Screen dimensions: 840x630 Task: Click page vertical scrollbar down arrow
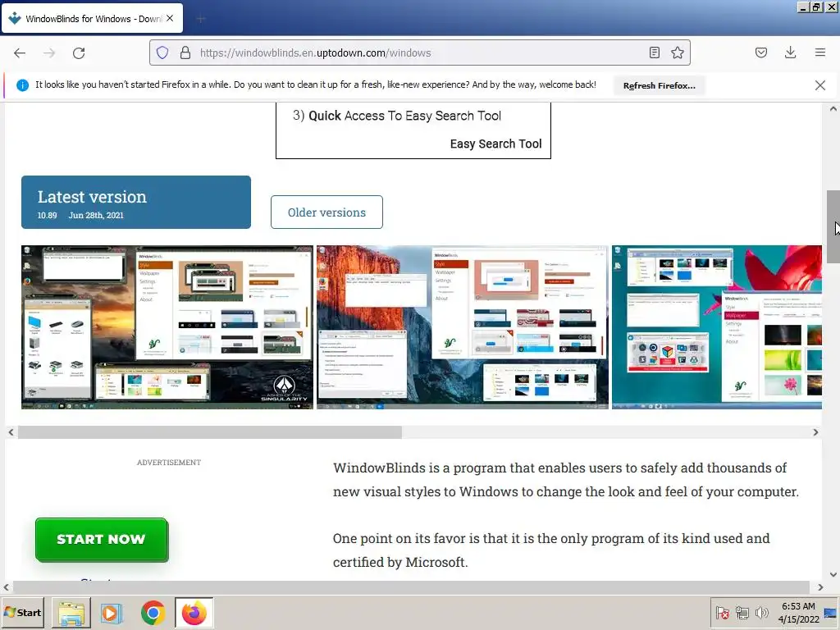[833, 574]
